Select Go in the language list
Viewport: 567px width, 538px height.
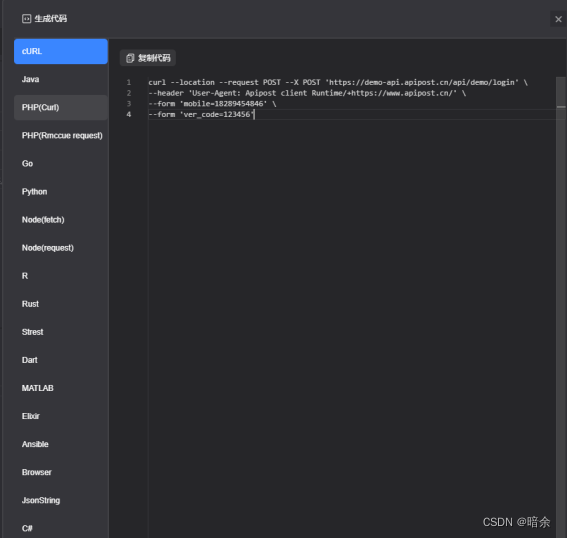click(61, 163)
